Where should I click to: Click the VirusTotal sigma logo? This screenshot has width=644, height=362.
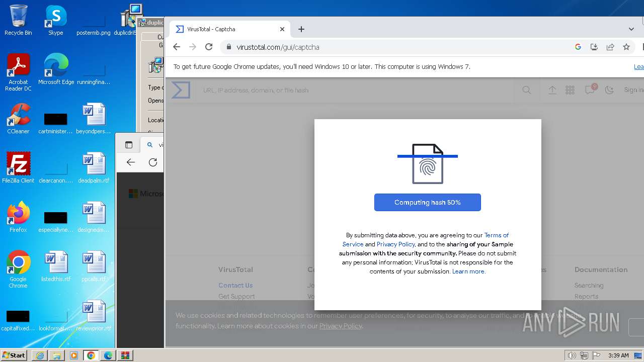[181, 90]
